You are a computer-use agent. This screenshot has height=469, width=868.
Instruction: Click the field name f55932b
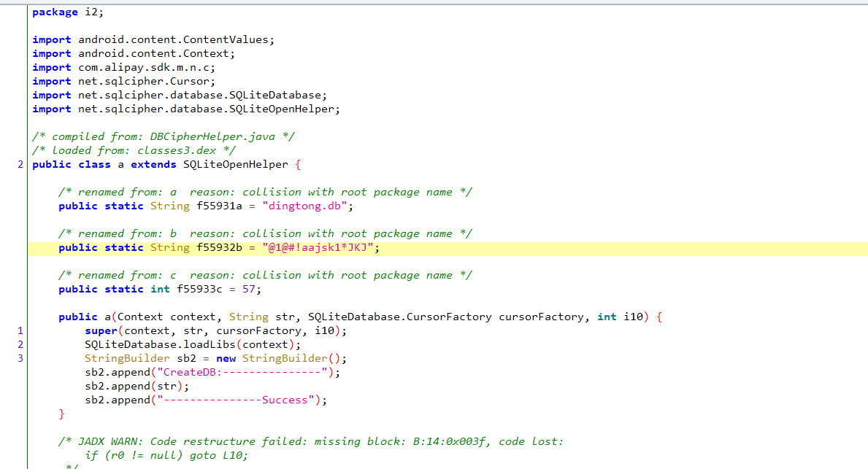pos(219,248)
